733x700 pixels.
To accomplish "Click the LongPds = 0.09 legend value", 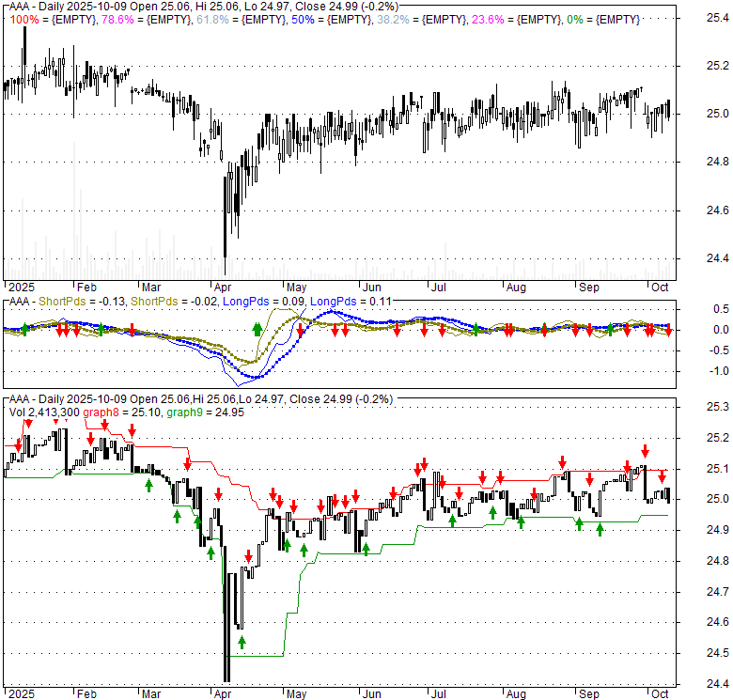I will coord(264,302).
